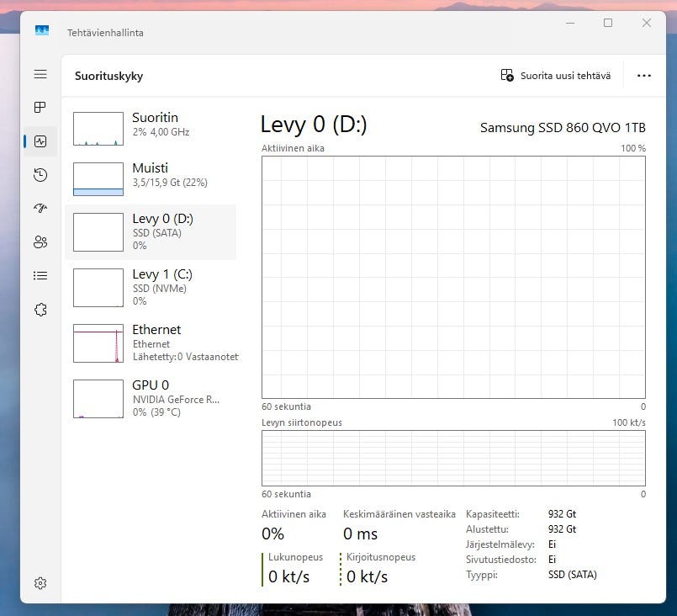Image resolution: width=677 pixels, height=616 pixels.
Task: Select Levy 0 (D:) entry
Action: [x=150, y=231]
